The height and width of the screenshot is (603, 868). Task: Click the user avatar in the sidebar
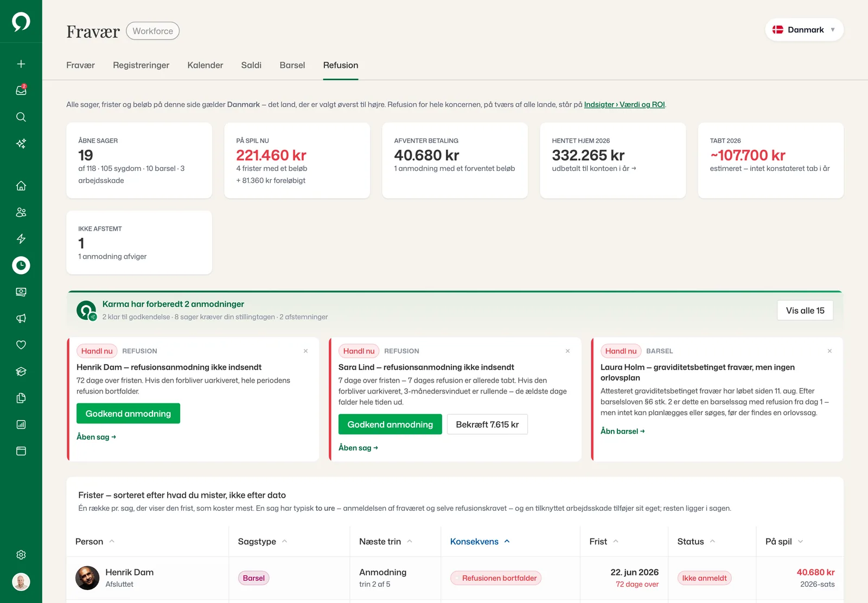point(21,582)
